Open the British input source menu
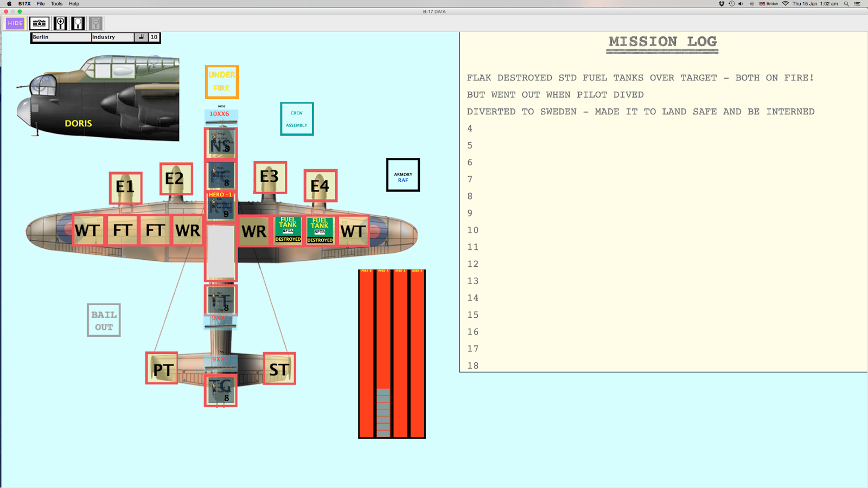 click(769, 4)
